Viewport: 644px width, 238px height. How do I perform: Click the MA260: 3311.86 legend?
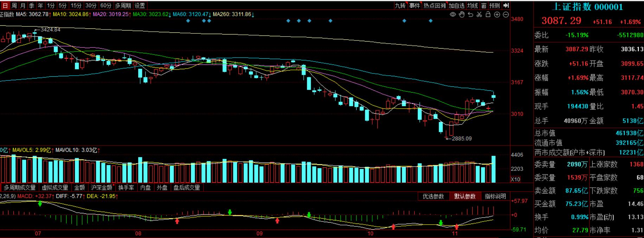[x=234, y=14]
